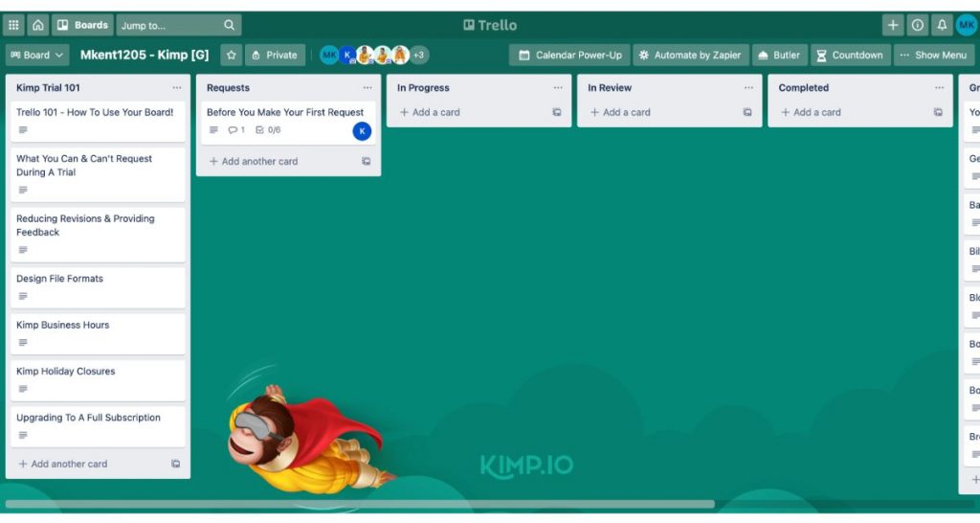Create from template in Requests list
Screen dimensions: 980x523
click(367, 161)
